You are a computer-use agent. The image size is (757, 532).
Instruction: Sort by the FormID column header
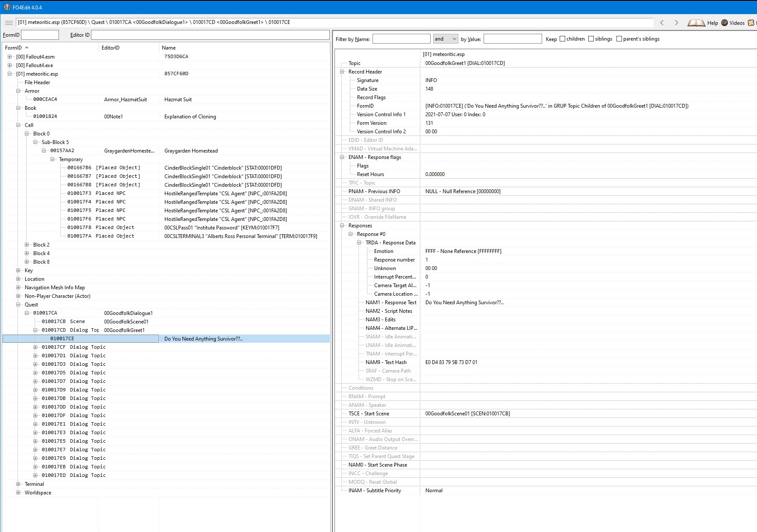[50, 47]
